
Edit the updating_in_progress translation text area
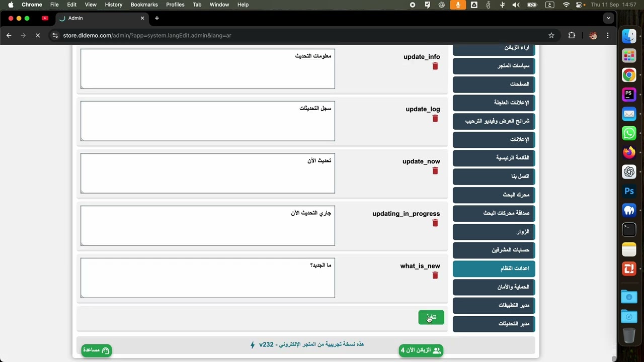(x=208, y=226)
